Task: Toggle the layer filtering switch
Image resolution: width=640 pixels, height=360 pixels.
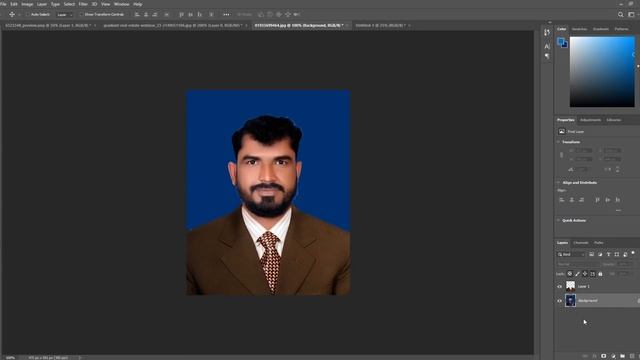Action: 633,253
